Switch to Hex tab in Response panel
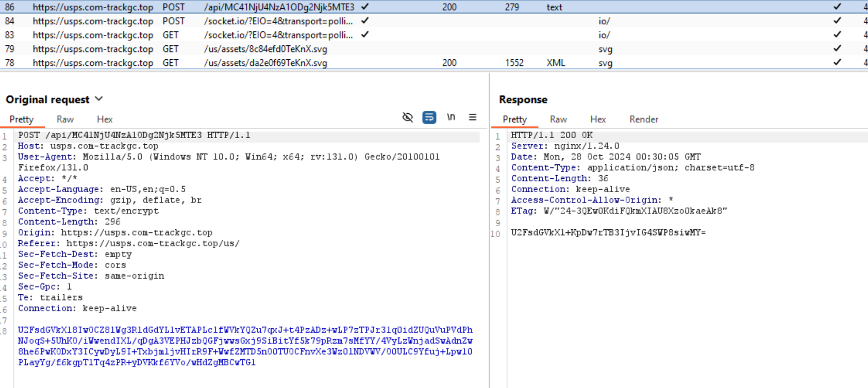 (598, 120)
